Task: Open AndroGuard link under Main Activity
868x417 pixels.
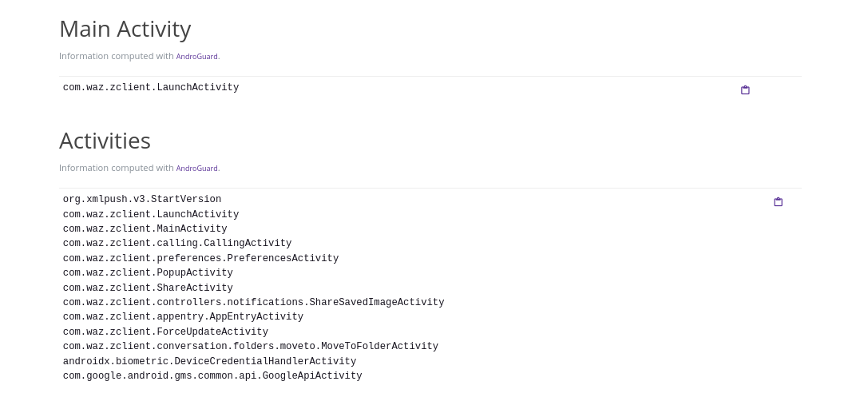Action: [196, 57]
